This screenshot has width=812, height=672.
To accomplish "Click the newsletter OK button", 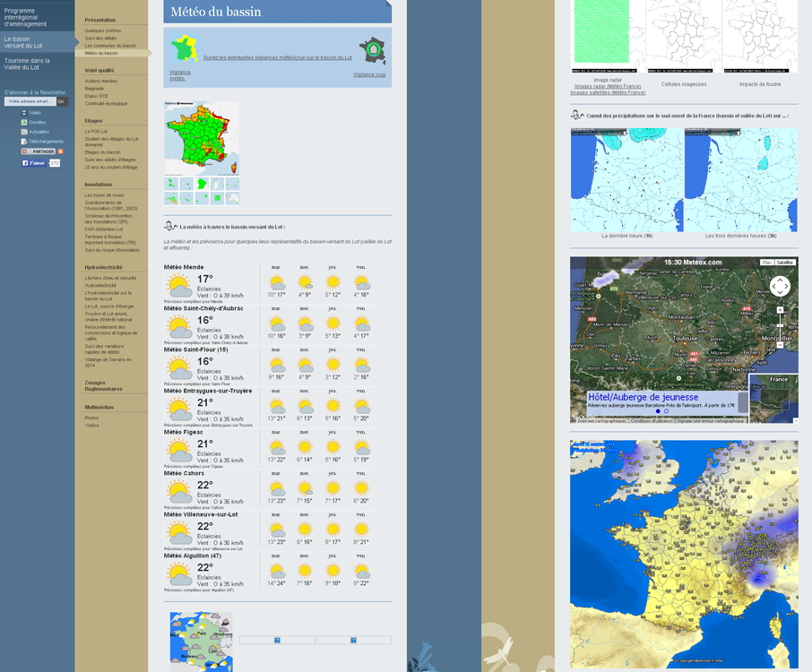I will (62, 101).
